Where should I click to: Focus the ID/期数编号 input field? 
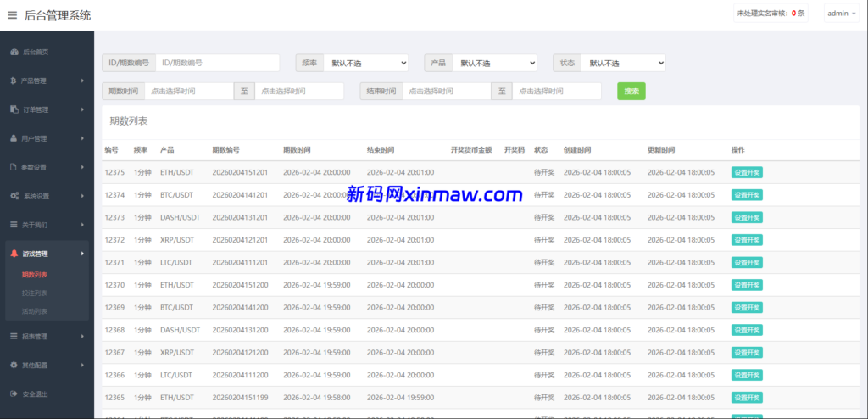tap(218, 63)
